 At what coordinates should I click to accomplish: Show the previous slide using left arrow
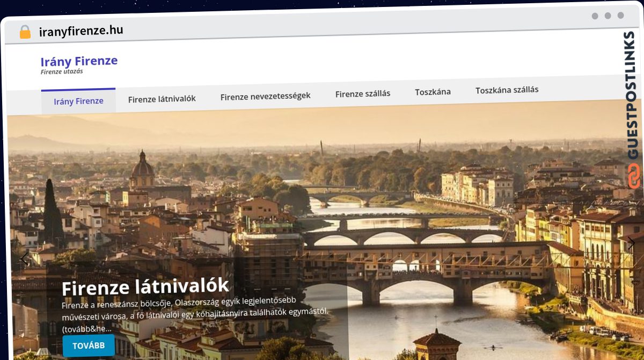point(24,259)
